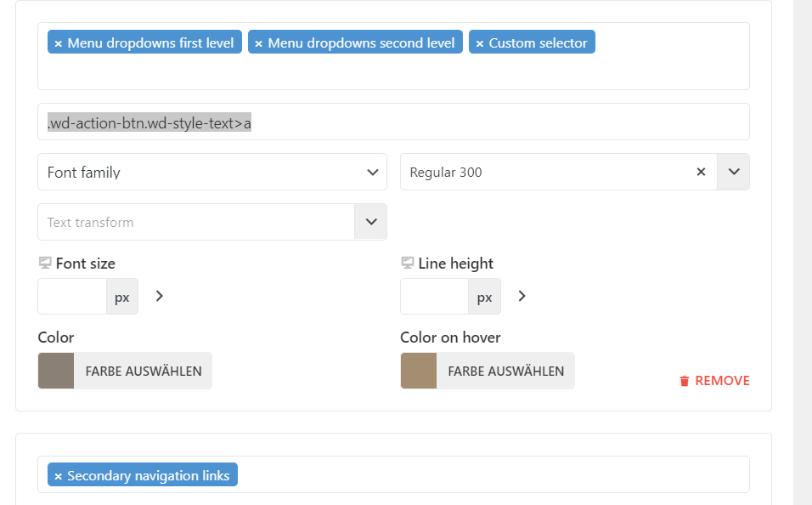Expand the Font size responsive options arrow
Screen dimensions: 812x505
tap(159, 296)
